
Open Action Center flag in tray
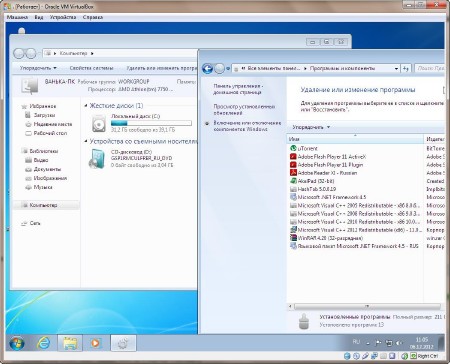pos(378,343)
